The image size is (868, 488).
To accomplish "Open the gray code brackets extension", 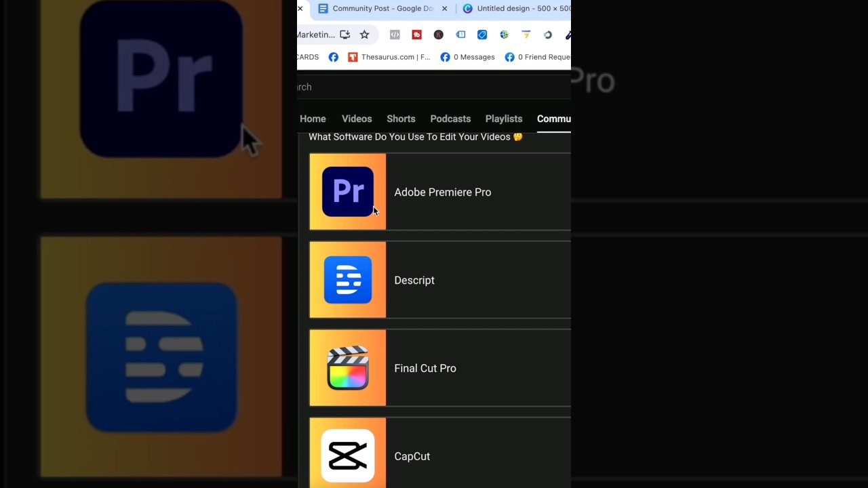I will click(x=395, y=35).
